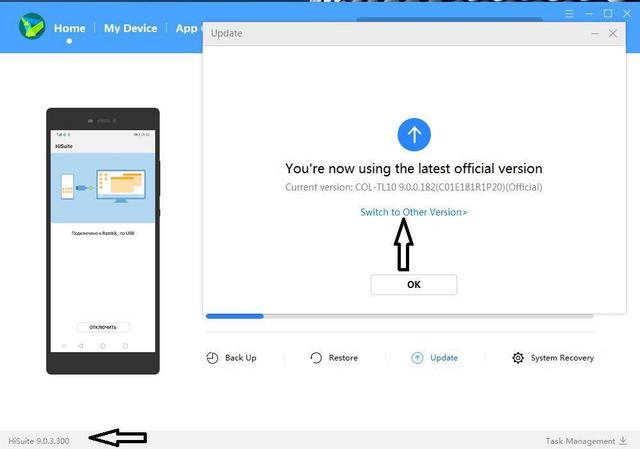The height and width of the screenshot is (449, 640).
Task: Open Task Management
Action: 580,441
